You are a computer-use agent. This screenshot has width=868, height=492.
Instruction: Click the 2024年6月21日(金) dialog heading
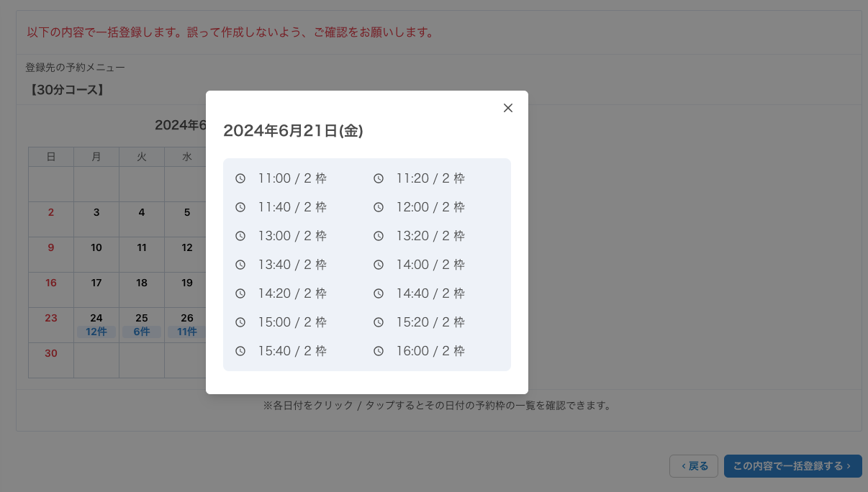tap(293, 131)
